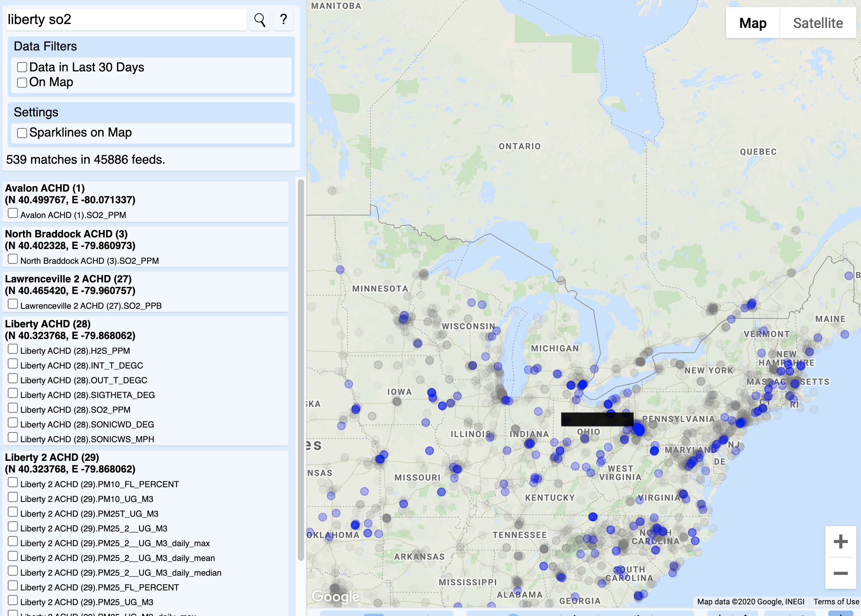Zoom out using the minus control

click(x=840, y=573)
